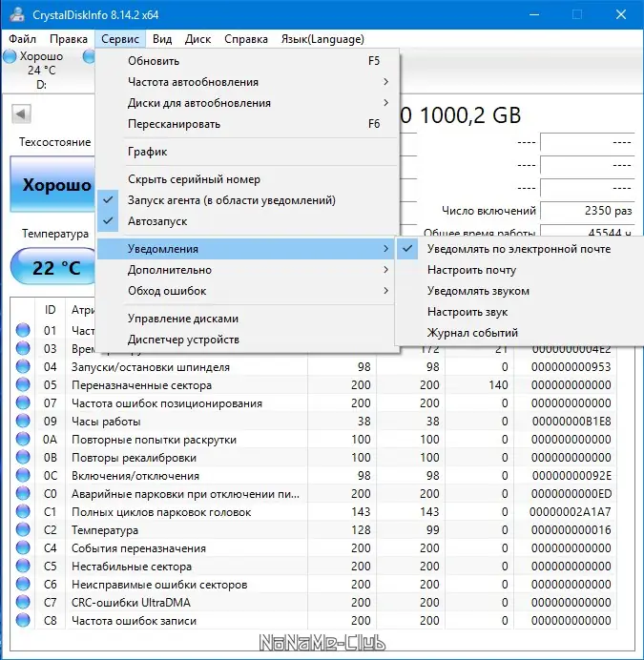
Task: Uncheck Уведомлять по электронной почте
Action: tap(518, 249)
